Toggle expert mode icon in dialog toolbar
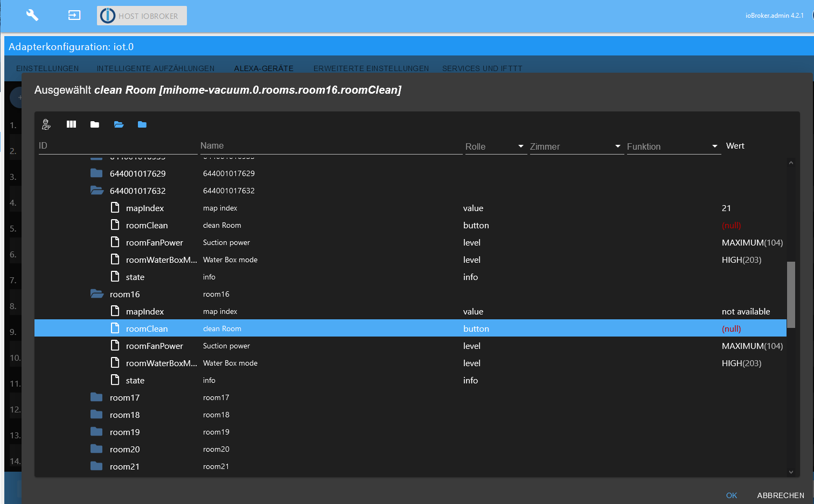Screen dimensions: 814x504 (46, 124)
